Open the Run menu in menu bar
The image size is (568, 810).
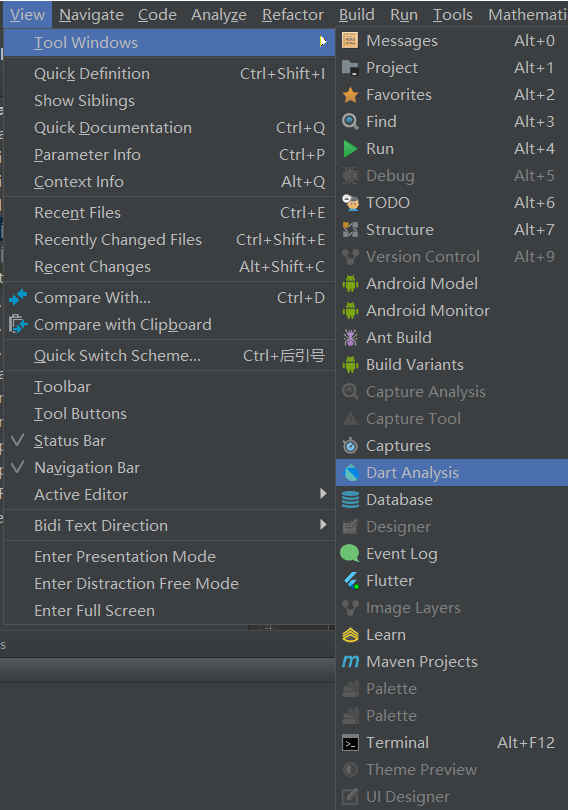pyautogui.click(x=404, y=14)
